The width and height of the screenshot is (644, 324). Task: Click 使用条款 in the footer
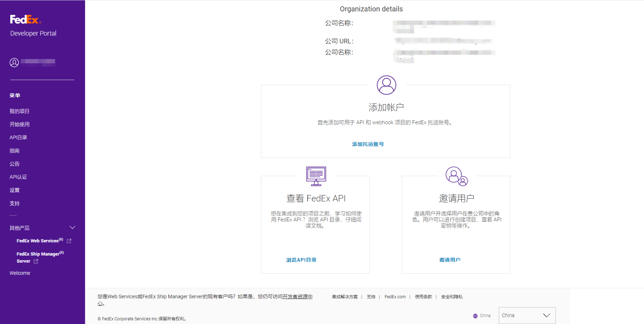point(423,297)
